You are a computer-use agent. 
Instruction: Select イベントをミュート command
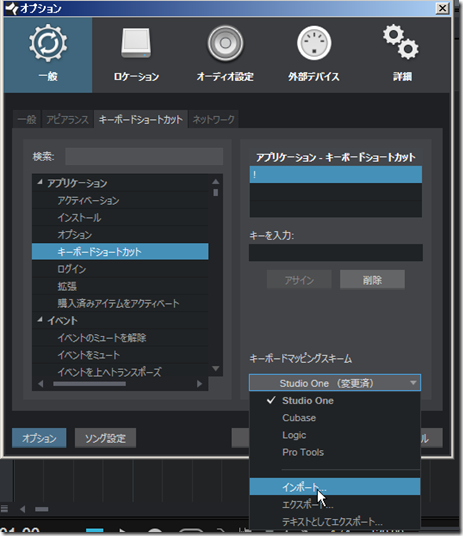click(x=120, y=355)
